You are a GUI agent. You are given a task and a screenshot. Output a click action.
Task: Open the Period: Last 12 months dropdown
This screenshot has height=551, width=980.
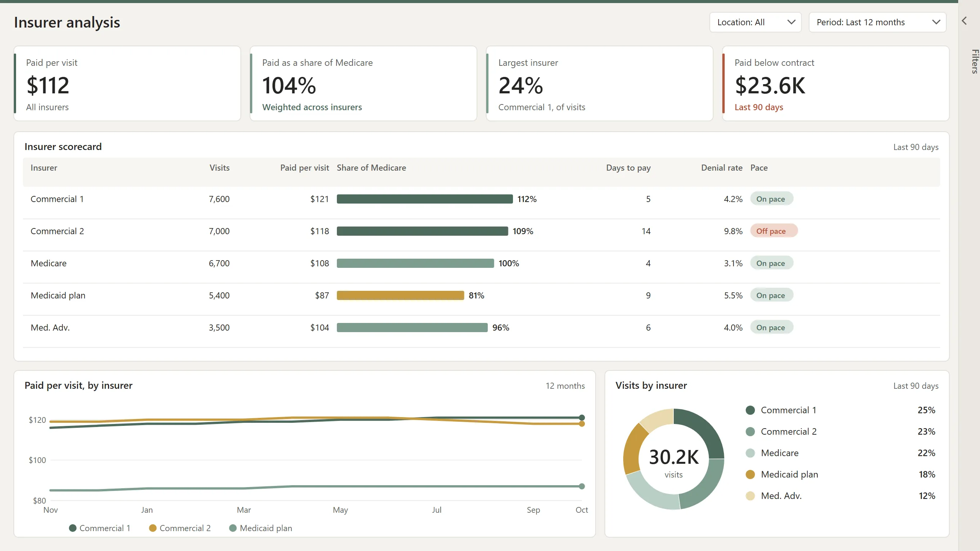tap(877, 22)
